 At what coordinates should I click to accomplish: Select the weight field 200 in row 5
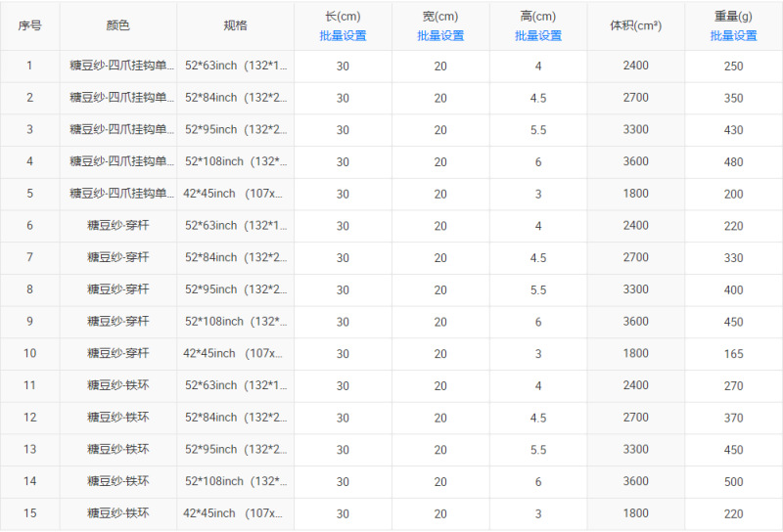click(733, 194)
